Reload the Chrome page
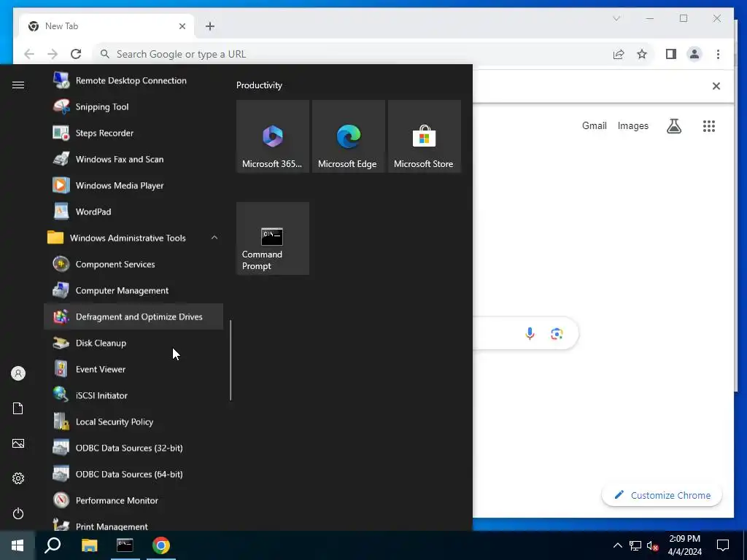This screenshot has height=560, width=747. 76,54
